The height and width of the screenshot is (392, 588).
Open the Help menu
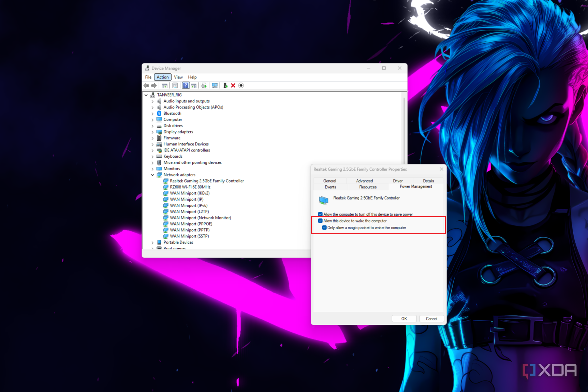(192, 77)
